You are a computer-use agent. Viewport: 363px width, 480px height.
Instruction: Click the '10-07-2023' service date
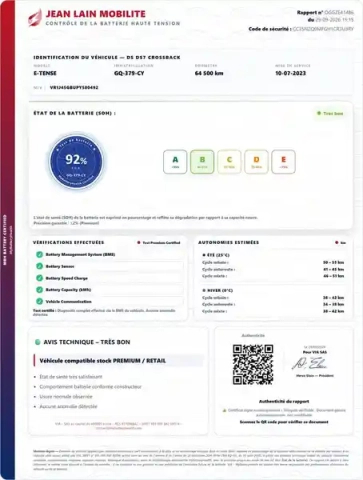[x=290, y=73]
